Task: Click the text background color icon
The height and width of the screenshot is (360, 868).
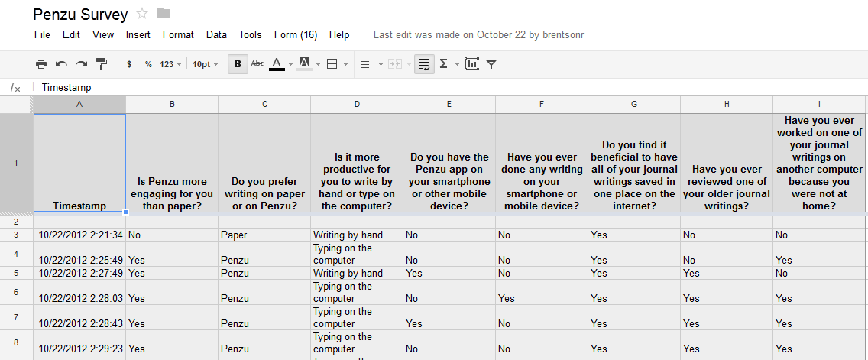Action: [304, 64]
